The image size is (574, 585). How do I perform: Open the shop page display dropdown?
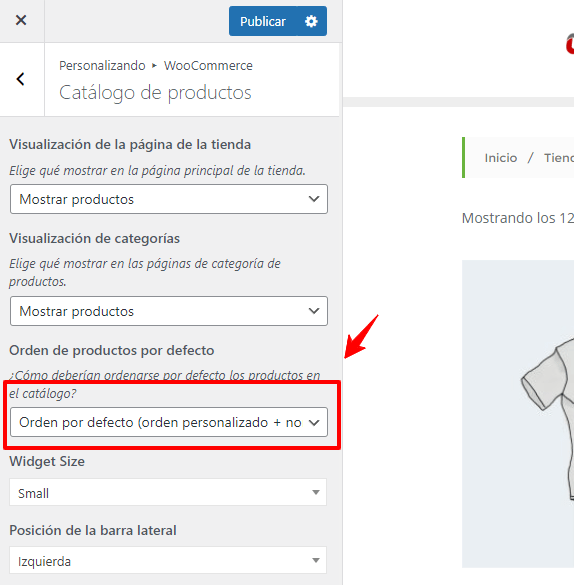point(169,199)
